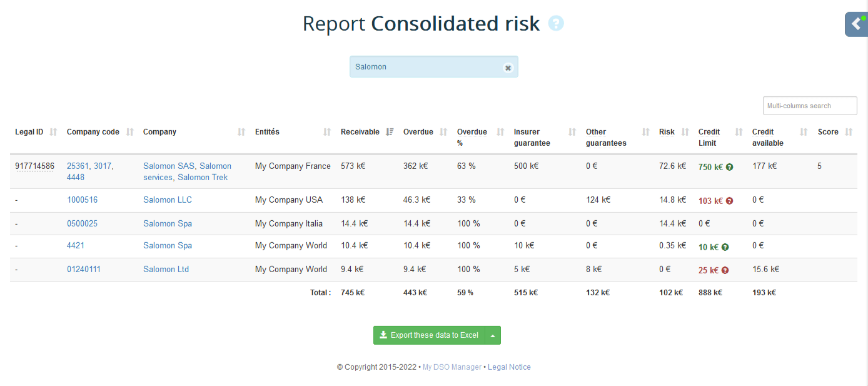Remove the Salomon filter tag
Image resolution: width=868 pixels, height=386 pixels.
tap(508, 68)
